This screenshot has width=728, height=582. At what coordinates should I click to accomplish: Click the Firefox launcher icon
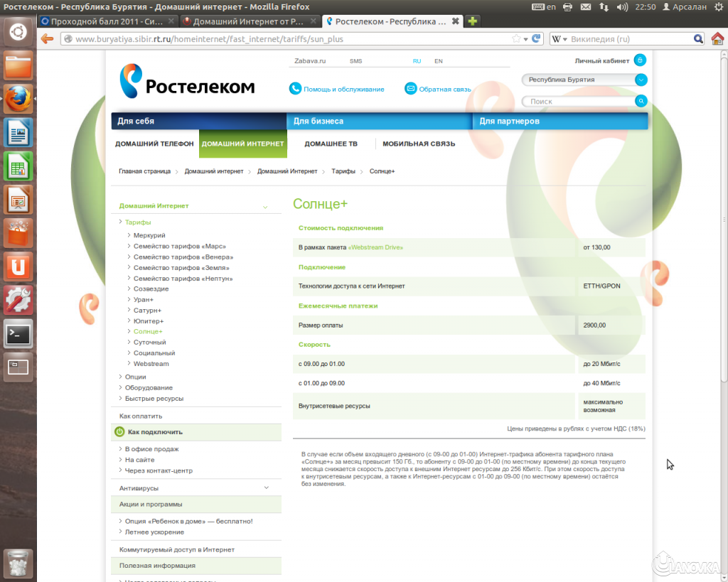pyautogui.click(x=18, y=99)
